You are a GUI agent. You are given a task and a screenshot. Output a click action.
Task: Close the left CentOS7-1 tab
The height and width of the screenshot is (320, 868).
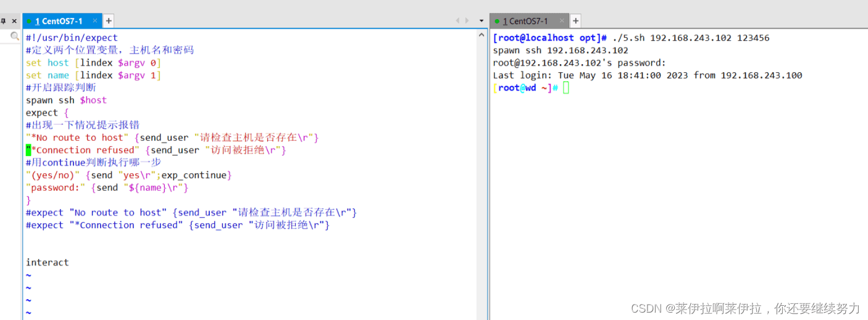pyautogui.click(x=95, y=21)
